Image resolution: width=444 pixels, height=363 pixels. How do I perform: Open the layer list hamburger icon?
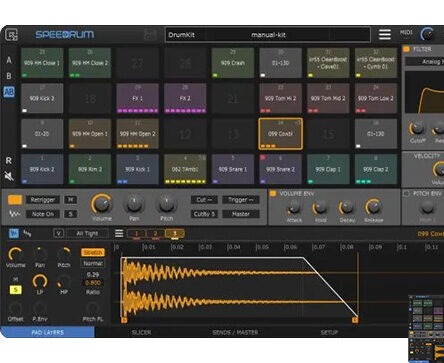tap(119, 233)
